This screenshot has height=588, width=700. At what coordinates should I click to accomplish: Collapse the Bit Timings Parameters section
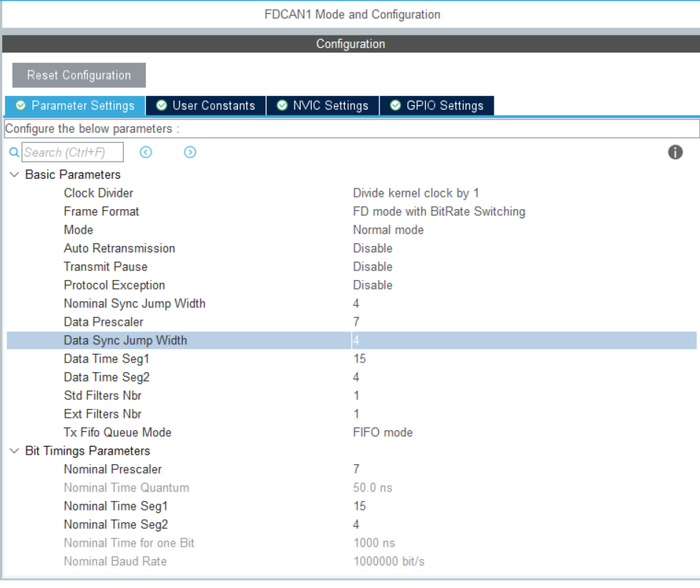click(x=13, y=450)
